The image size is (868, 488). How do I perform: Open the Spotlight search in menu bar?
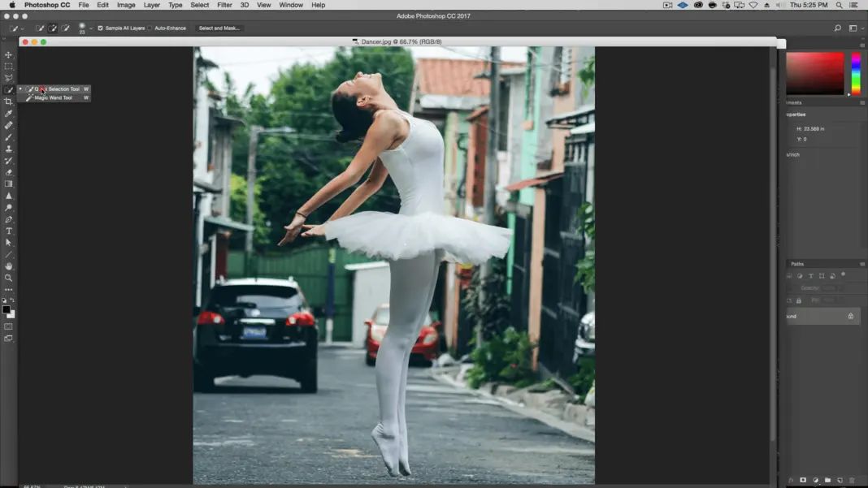coord(840,5)
